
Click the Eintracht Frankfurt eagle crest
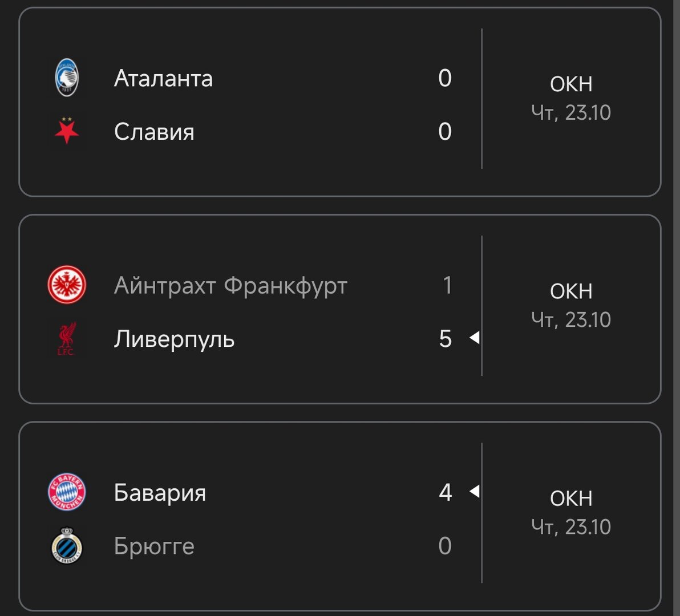(x=67, y=285)
